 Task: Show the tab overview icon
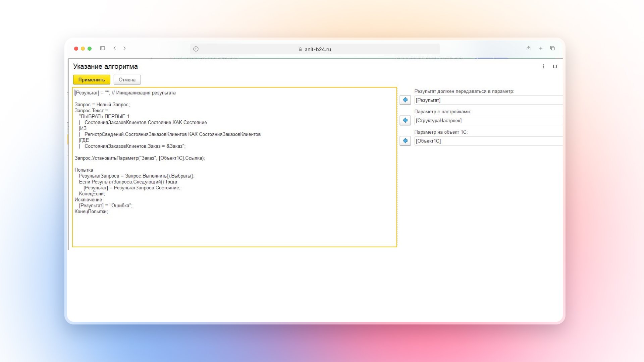click(x=552, y=48)
